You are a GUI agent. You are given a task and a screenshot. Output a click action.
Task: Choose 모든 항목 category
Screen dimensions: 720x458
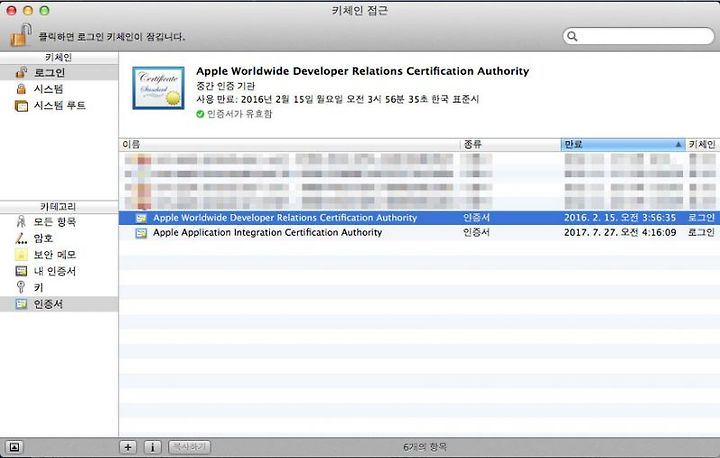click(x=59, y=222)
